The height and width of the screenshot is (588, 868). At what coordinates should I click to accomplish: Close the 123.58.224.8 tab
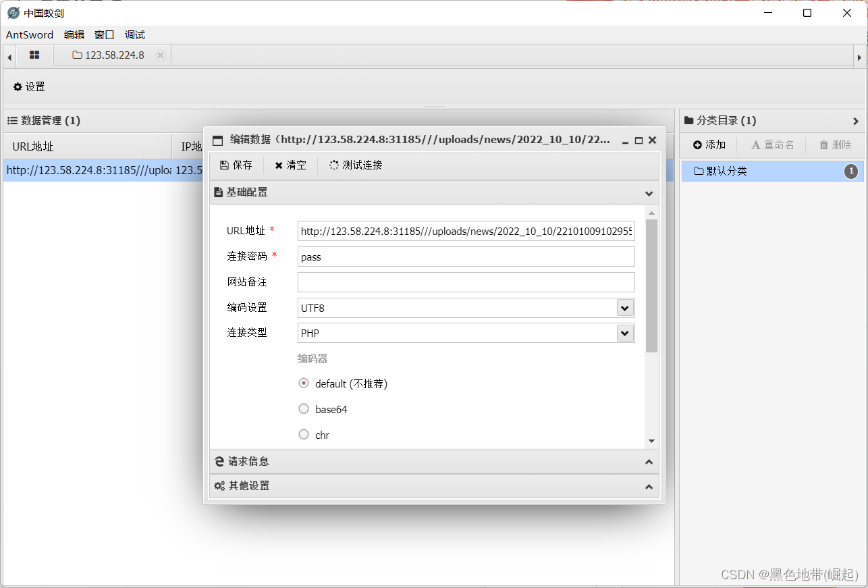(160, 55)
